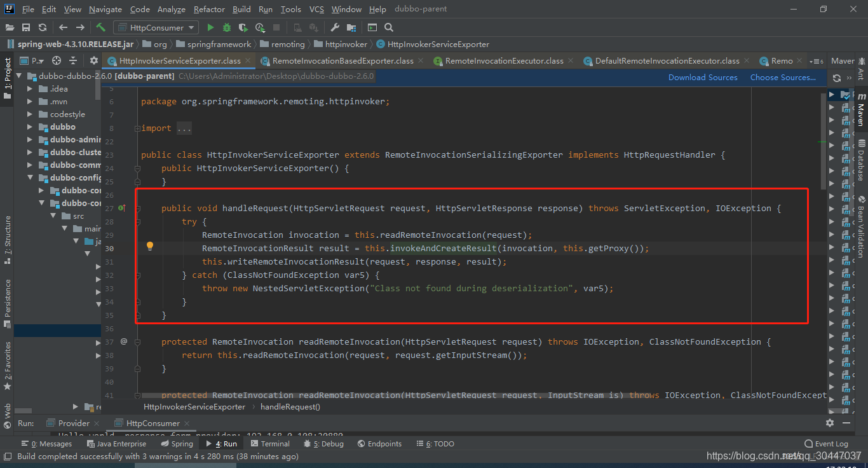
Task: Open the Java Enterprise tool window
Action: (x=116, y=444)
